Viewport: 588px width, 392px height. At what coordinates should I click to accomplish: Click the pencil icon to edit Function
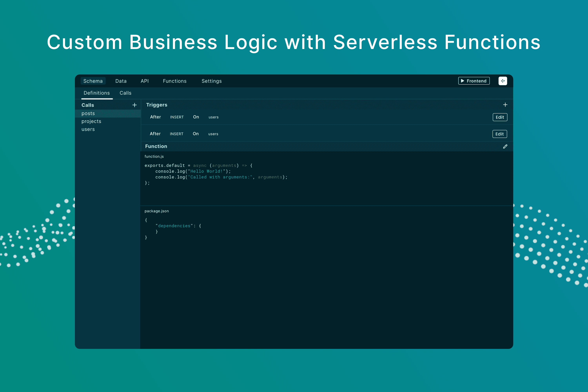[505, 146]
